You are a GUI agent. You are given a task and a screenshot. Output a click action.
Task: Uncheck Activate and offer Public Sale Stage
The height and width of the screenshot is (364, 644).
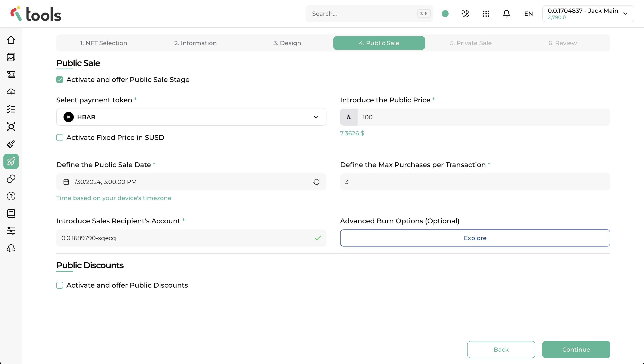pos(59,79)
